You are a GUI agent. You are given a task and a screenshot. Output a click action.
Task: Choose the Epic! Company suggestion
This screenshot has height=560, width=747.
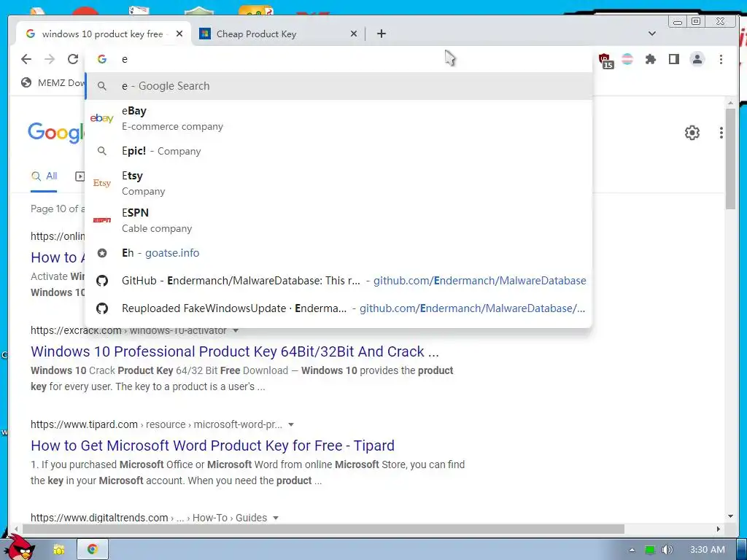pos(338,151)
